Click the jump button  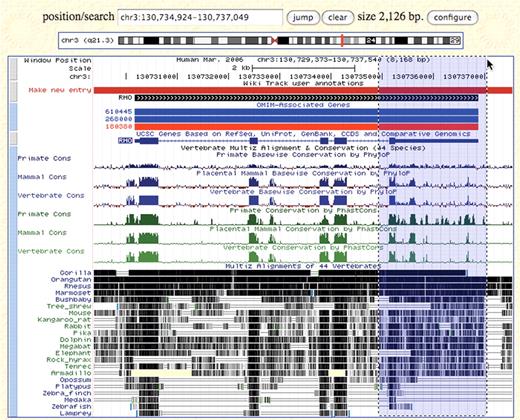point(303,18)
